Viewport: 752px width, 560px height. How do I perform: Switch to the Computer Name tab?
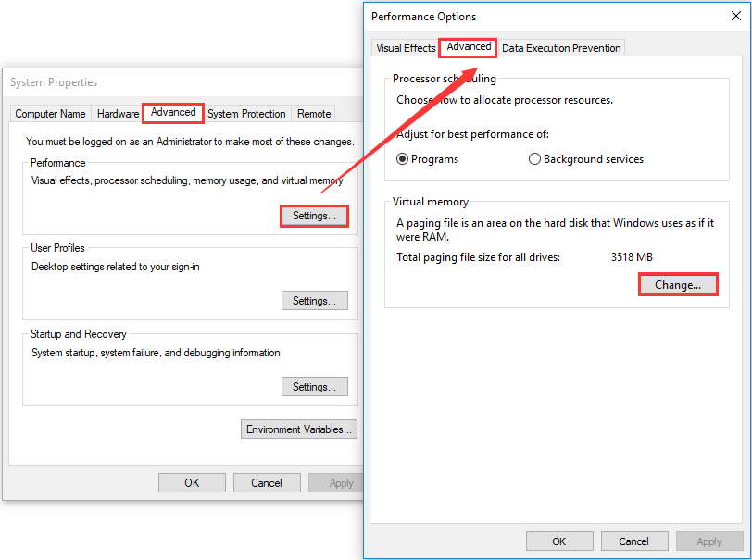(50, 113)
